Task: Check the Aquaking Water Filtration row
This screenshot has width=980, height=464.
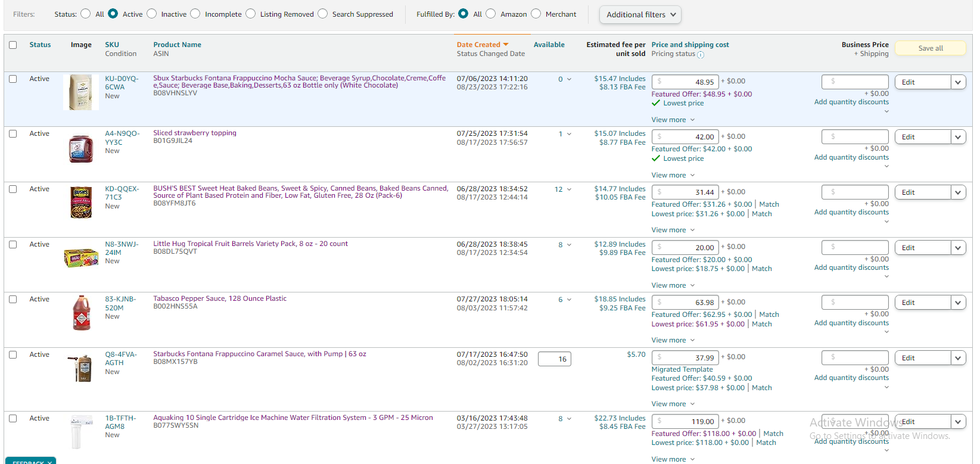Action: (x=13, y=418)
